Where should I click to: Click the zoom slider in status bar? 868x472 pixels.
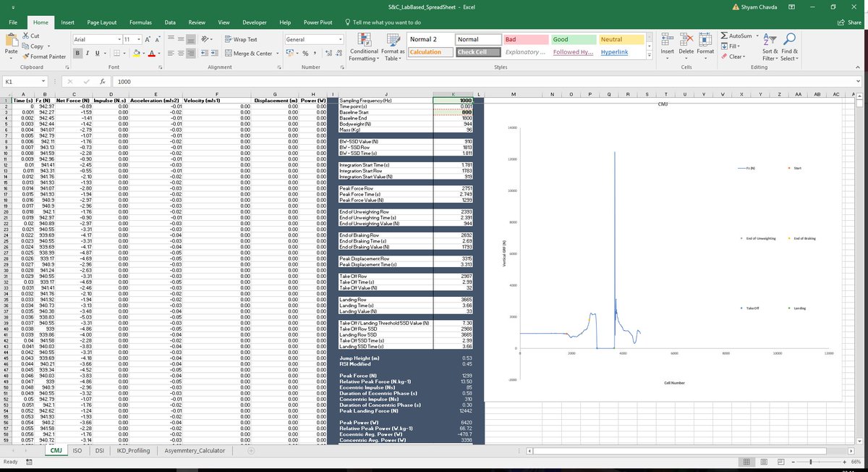[x=818, y=462]
